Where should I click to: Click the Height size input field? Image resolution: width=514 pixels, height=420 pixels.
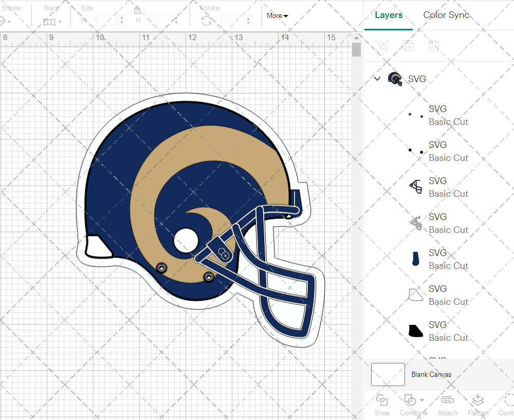pos(159,21)
